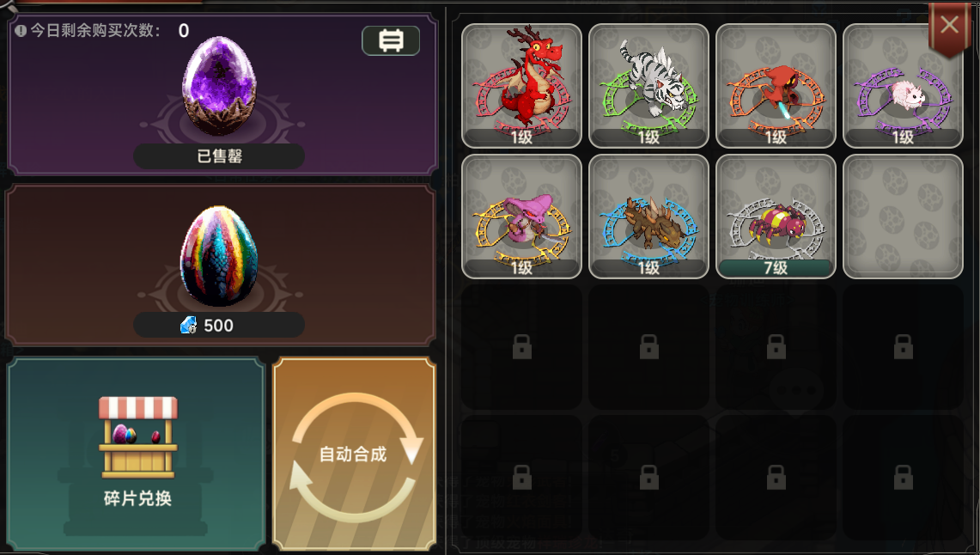Image resolution: width=980 pixels, height=555 pixels.
Task: Select the level 7 spider pet
Action: (x=776, y=217)
